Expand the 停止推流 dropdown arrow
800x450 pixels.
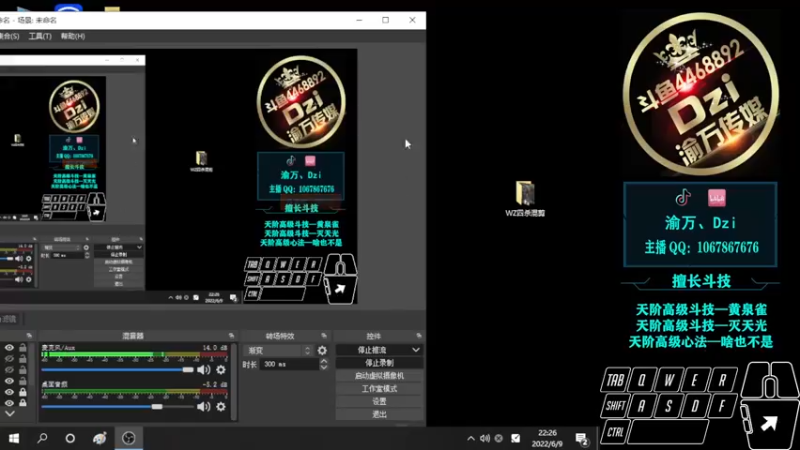pos(416,350)
